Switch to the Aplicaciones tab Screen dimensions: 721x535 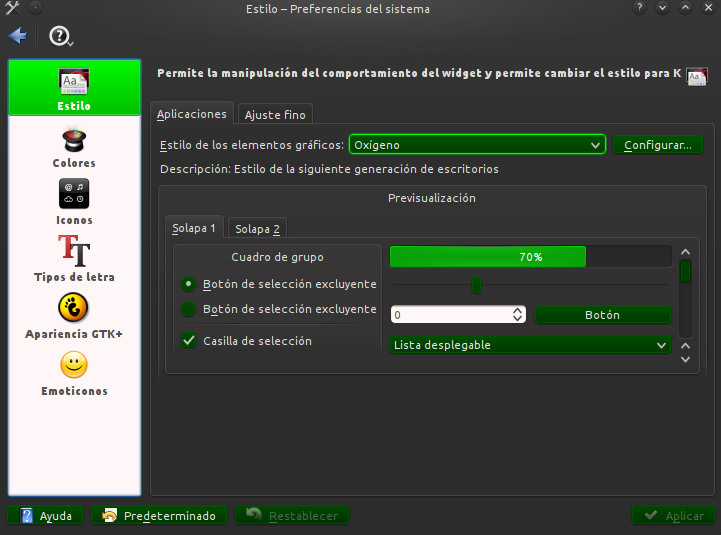pyautogui.click(x=192, y=114)
